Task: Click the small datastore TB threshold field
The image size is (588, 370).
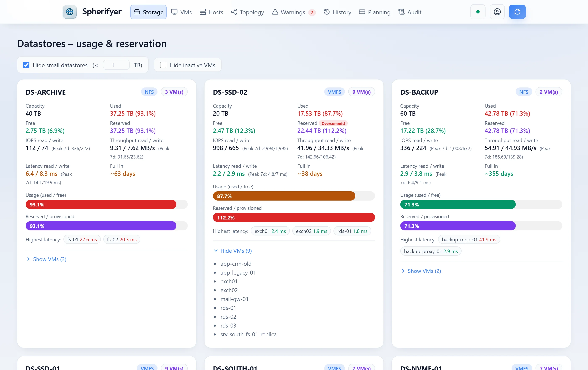Action: [116, 65]
